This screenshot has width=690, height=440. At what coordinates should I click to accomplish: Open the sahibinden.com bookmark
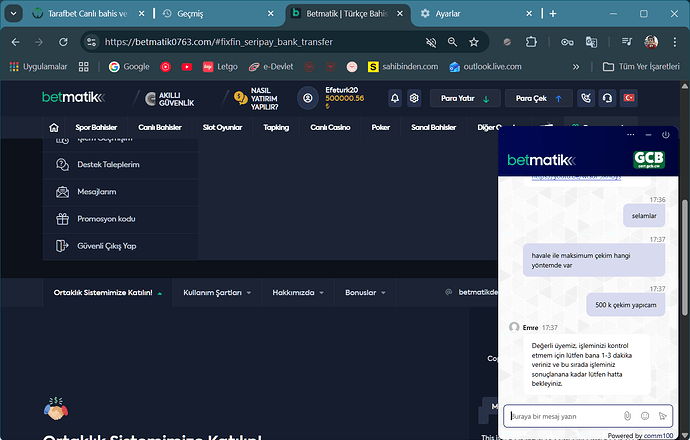(403, 66)
